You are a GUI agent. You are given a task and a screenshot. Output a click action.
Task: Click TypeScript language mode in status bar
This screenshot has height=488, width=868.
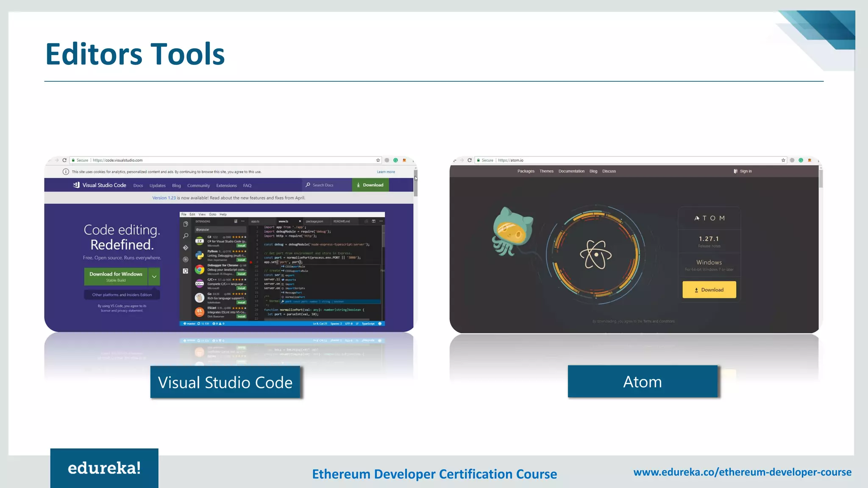tap(368, 324)
